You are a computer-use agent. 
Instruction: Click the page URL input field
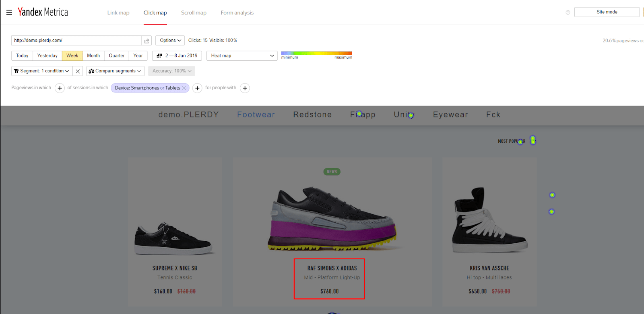76,40
